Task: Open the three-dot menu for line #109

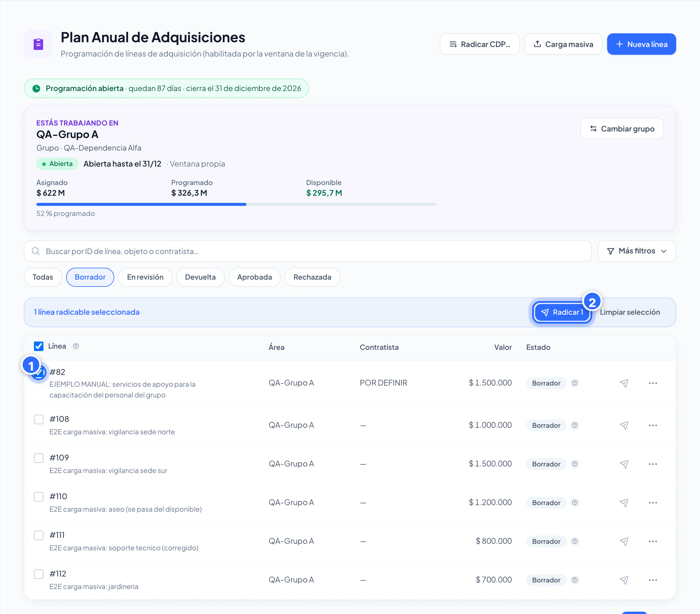Action: pos(653,464)
